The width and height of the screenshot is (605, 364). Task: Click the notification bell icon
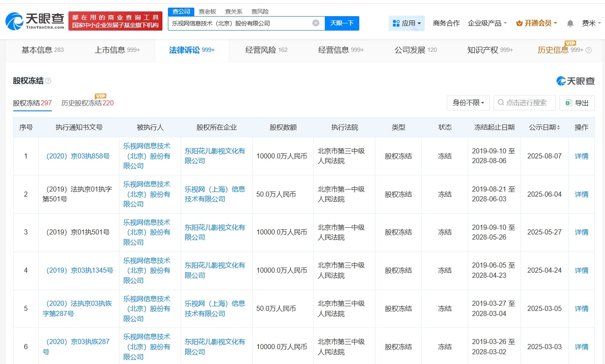[x=569, y=23]
